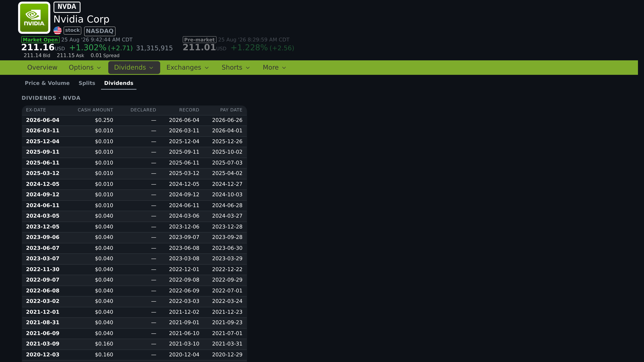Click the US flag icon
Screen dimensions: 644x362
point(58,31)
